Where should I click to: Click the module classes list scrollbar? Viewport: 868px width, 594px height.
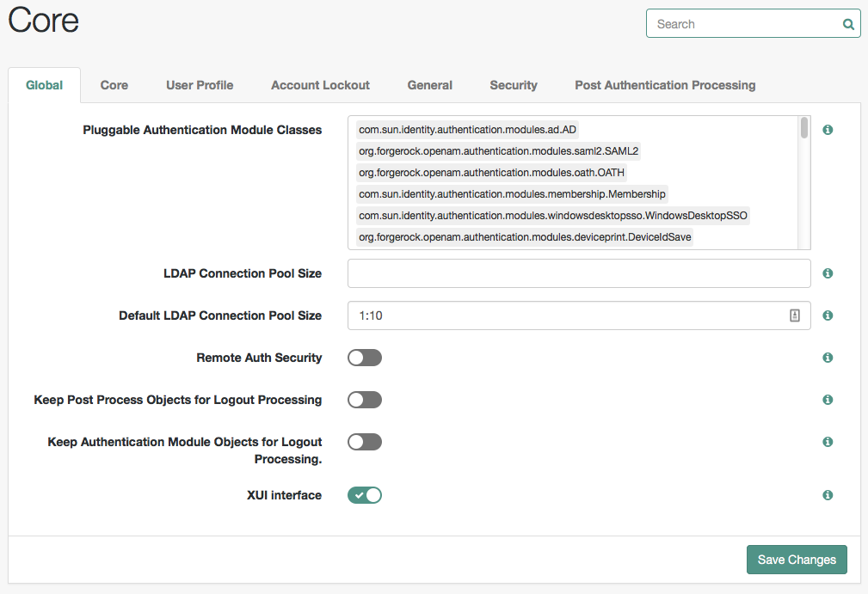pyautogui.click(x=803, y=128)
